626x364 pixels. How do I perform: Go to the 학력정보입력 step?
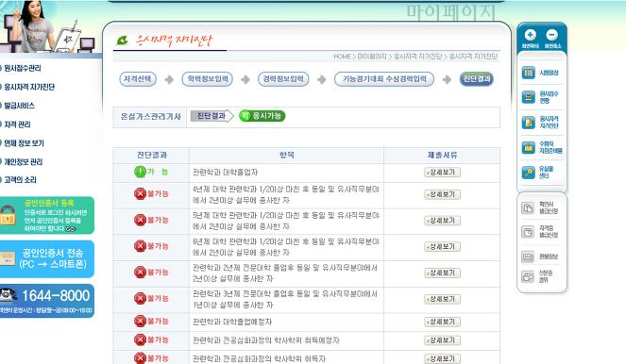click(207, 79)
